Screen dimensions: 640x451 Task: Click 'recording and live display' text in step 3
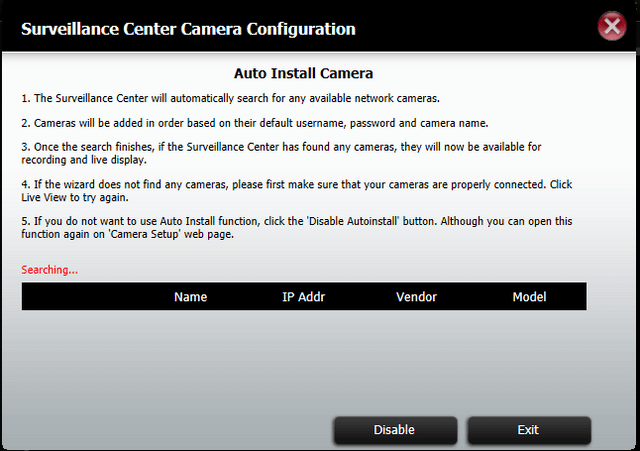tap(84, 160)
